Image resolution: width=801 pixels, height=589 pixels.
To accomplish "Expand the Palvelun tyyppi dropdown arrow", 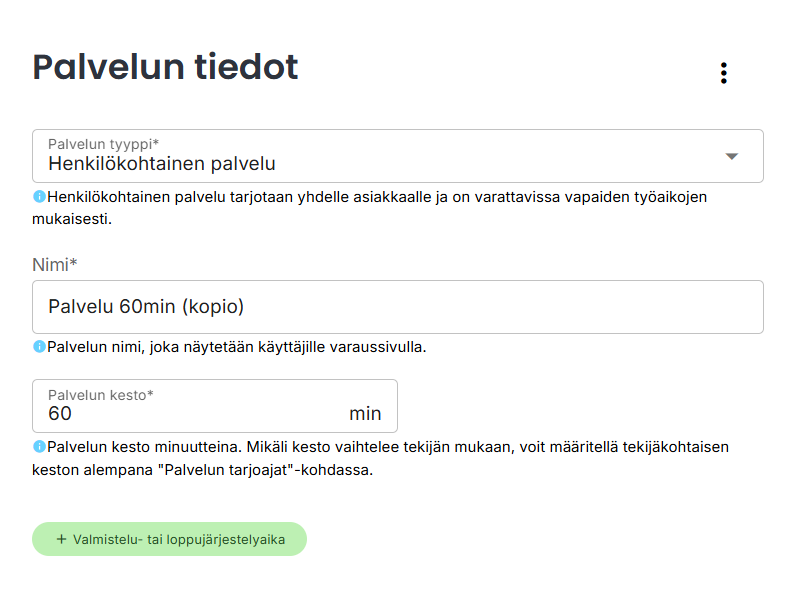I will coord(731,156).
